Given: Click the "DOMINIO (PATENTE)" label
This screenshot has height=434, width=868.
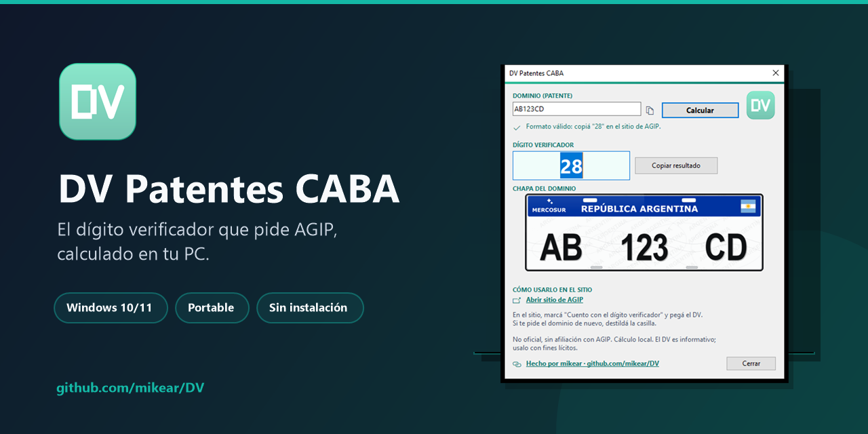Looking at the screenshot, I should tap(542, 96).
